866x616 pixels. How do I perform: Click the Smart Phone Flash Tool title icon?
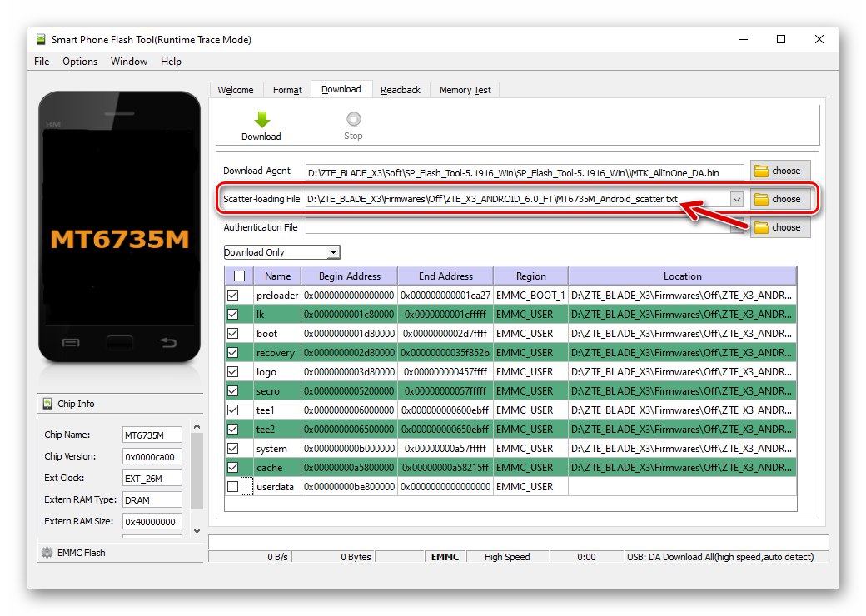[41, 39]
